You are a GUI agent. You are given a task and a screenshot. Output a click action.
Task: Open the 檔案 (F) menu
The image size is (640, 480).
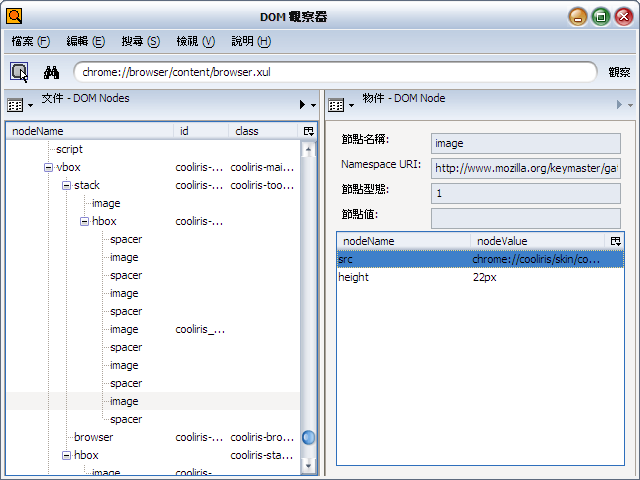coord(30,41)
